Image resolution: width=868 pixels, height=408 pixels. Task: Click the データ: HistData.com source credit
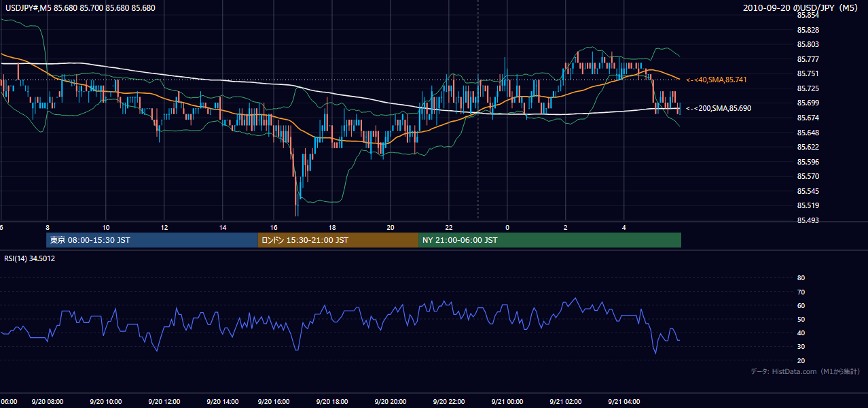[x=806, y=371]
